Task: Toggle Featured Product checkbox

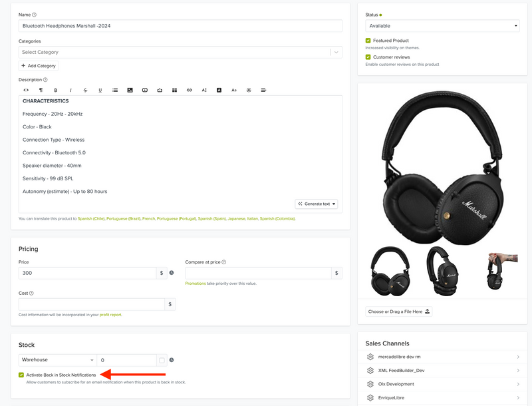Action: coord(368,41)
